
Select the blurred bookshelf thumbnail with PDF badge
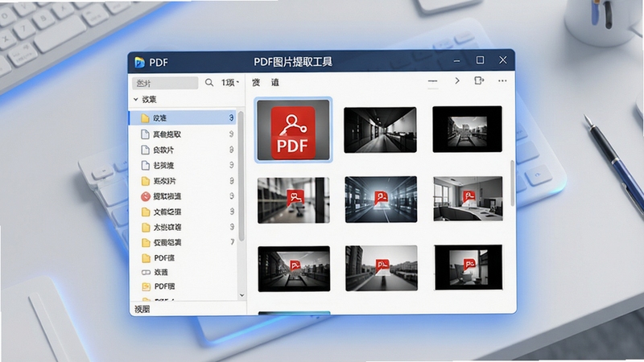click(294, 200)
